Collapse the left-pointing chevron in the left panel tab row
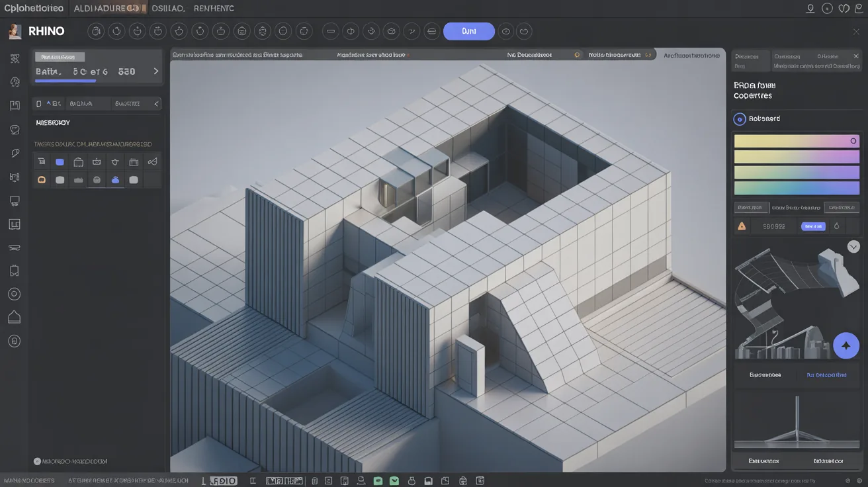Image resolution: width=868 pixels, height=487 pixels. tap(157, 104)
